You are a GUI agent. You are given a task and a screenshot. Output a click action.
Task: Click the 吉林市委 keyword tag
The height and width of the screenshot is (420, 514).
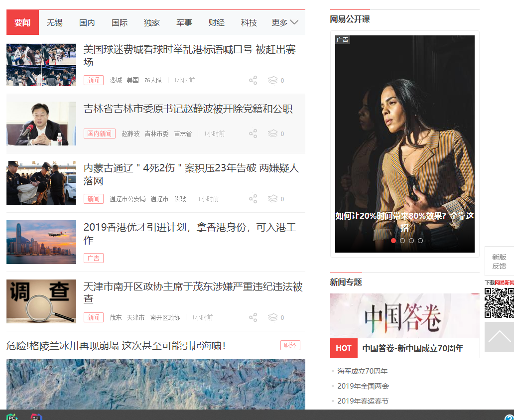(x=157, y=134)
